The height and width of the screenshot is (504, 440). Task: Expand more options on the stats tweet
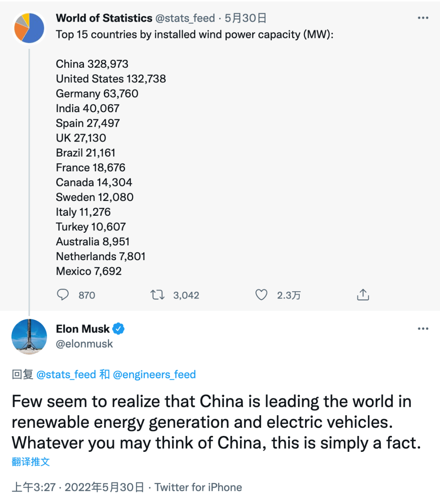pyautogui.click(x=423, y=18)
